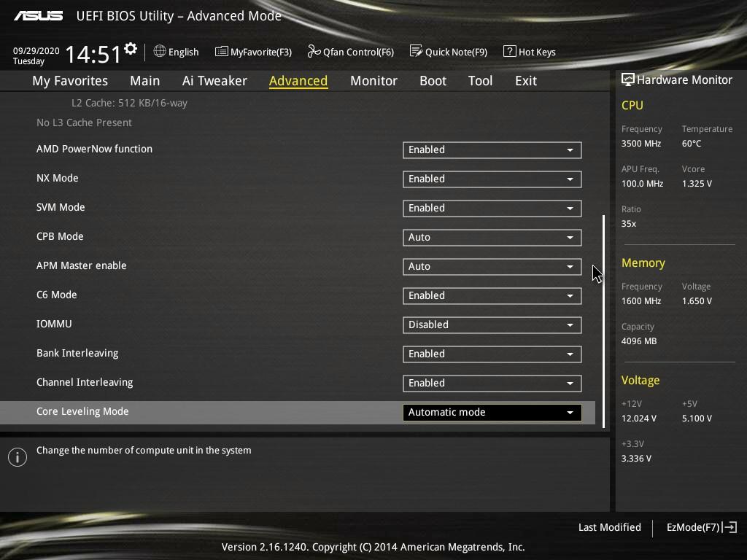Open the C6 Mode dropdown
This screenshot has height=560, width=747.
point(492,296)
